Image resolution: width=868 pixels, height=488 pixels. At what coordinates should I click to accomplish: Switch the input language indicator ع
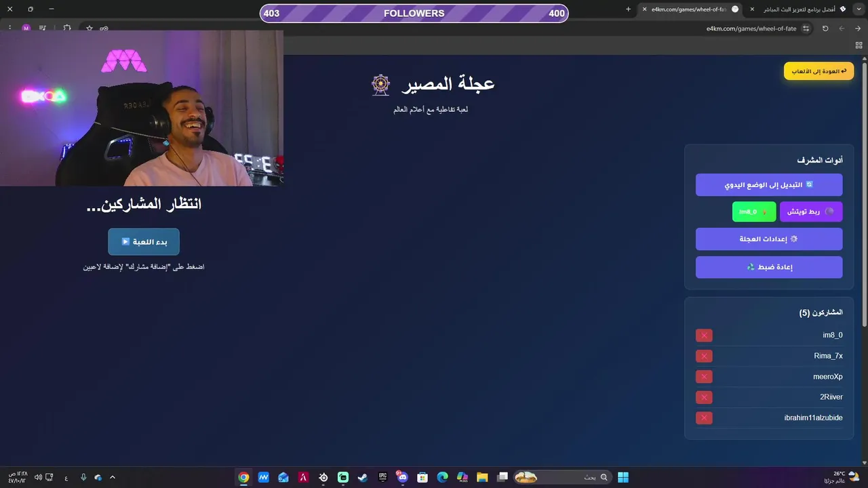66,478
